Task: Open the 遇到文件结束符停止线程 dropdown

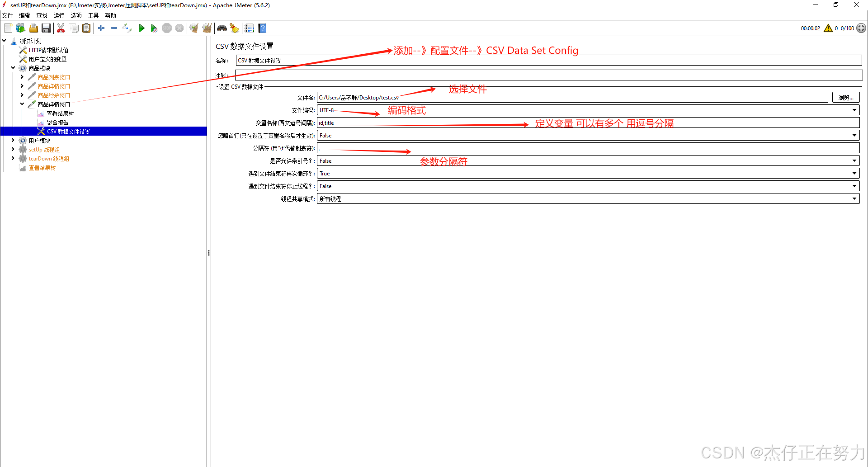Action: (x=588, y=186)
